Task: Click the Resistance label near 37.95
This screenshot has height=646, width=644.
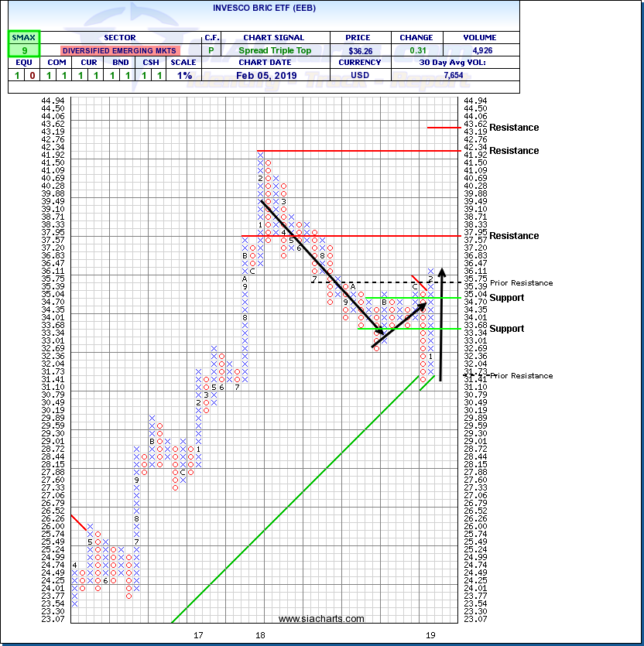Action: point(514,236)
